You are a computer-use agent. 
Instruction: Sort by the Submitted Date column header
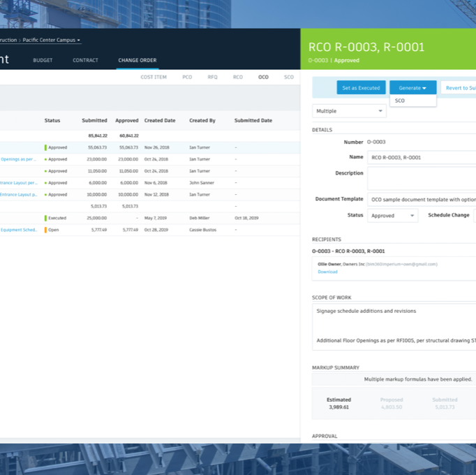253,120
